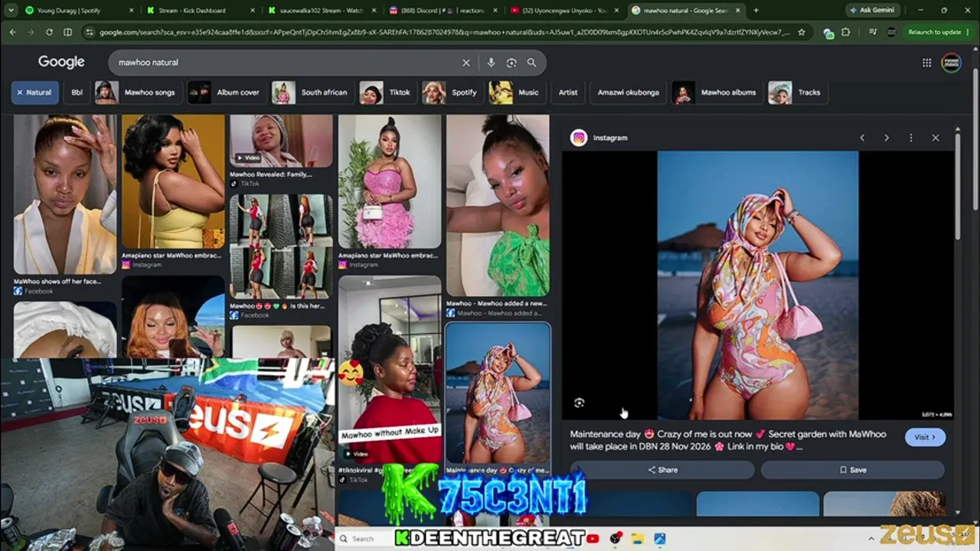Image resolution: width=980 pixels, height=551 pixels.
Task: Open a new browser tab
Action: (x=756, y=11)
